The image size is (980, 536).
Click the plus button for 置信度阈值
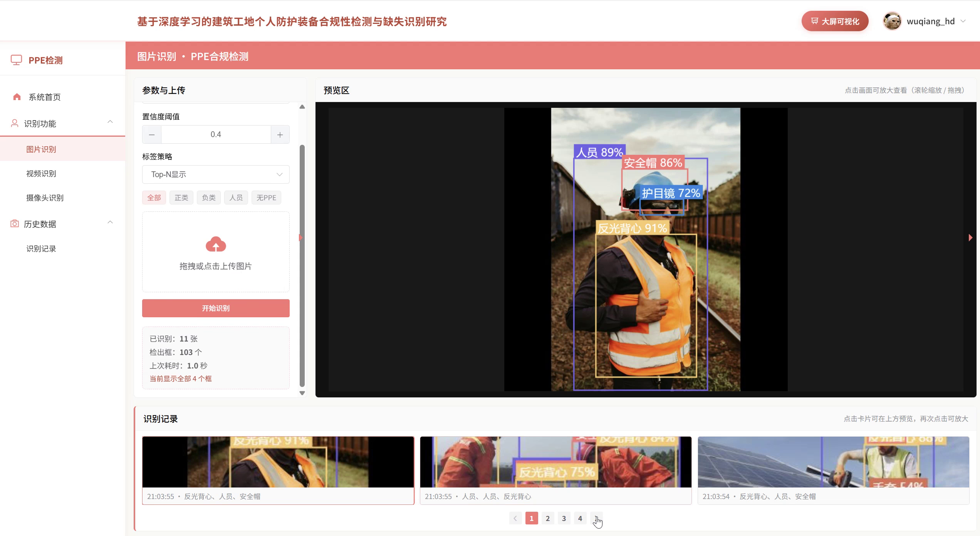click(280, 134)
